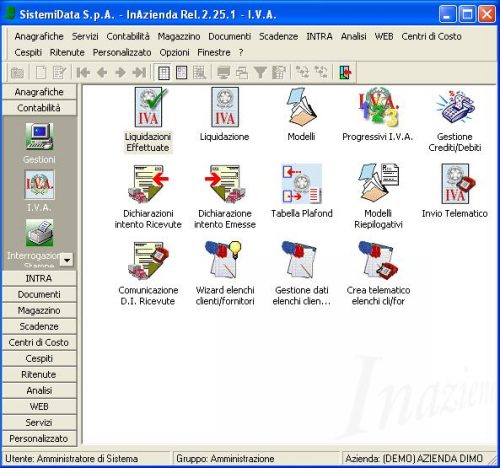Viewport: 500px width, 468px height.
Task: Click the grid view toolbar icon
Action: click(164, 72)
